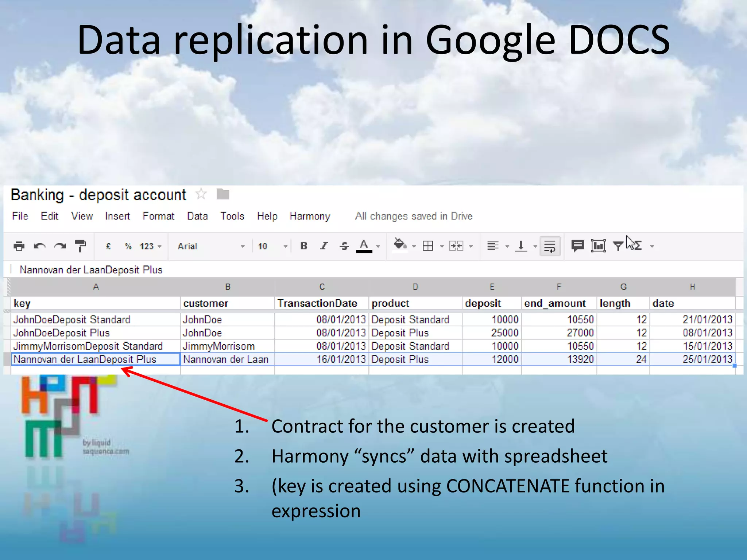Open the Arial font dropdown
This screenshot has width=747, height=560.
[211, 246]
